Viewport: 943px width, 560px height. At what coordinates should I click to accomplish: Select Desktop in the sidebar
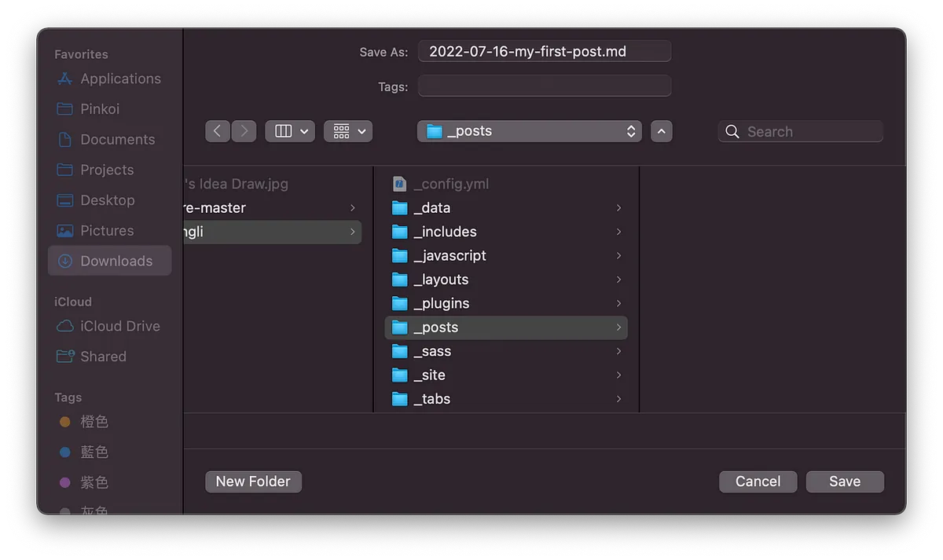pyautogui.click(x=107, y=200)
